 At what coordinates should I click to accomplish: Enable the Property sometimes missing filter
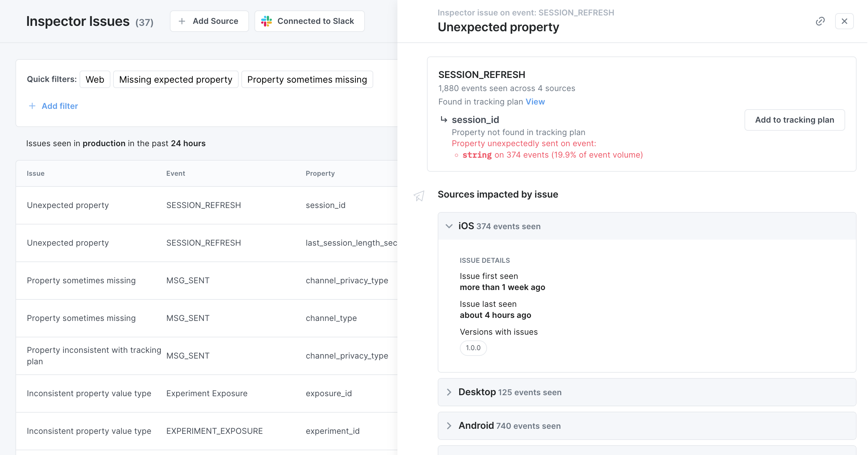(x=307, y=79)
